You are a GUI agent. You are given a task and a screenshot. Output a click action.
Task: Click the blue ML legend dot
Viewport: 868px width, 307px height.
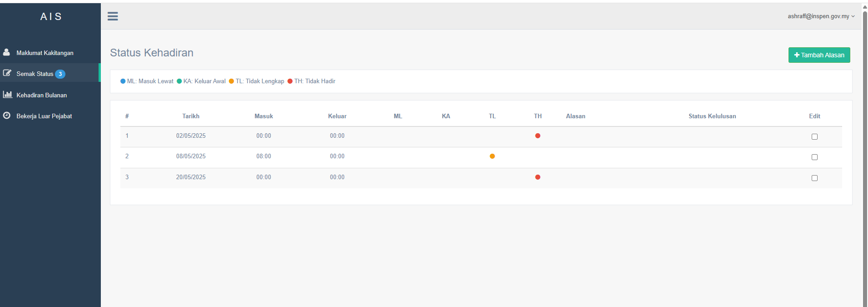tap(123, 81)
